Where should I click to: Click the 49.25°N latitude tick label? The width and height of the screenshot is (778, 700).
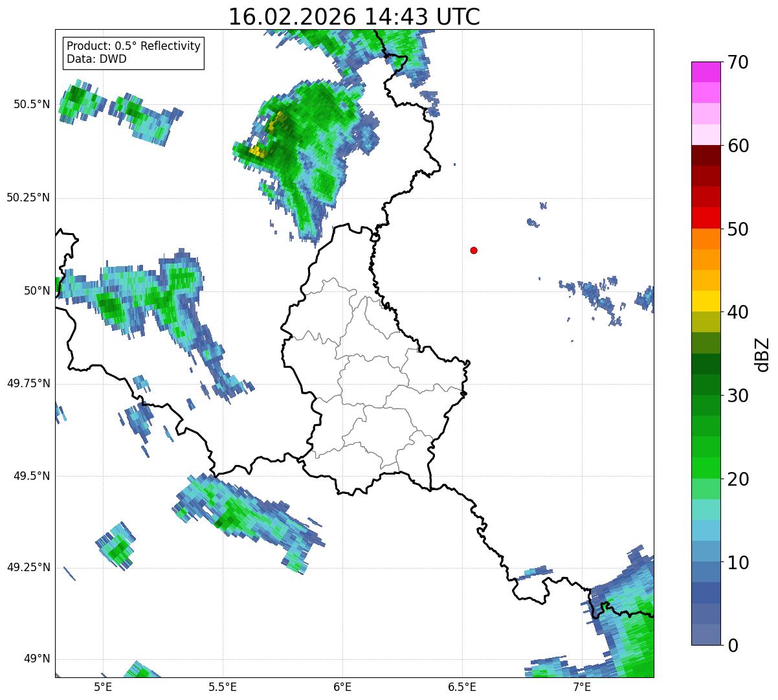coord(28,567)
